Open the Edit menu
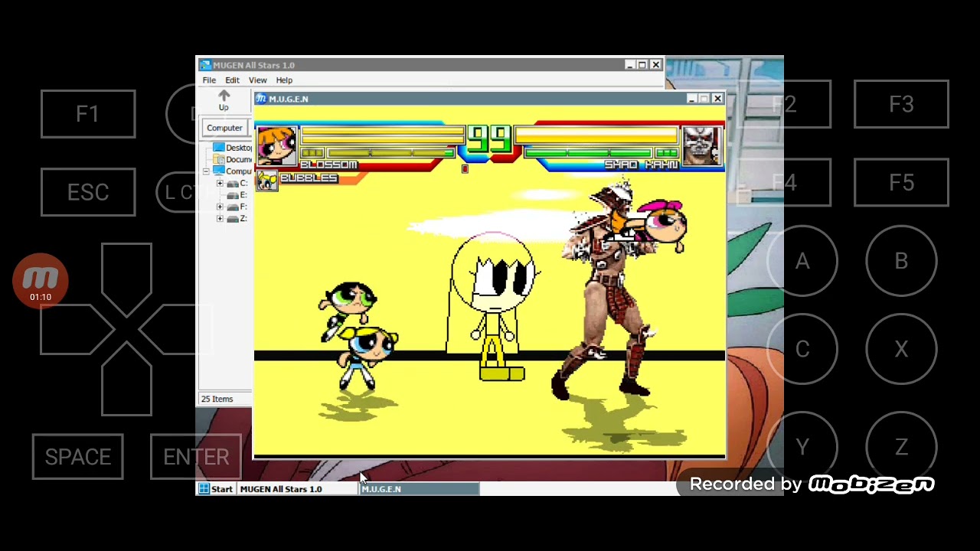This screenshot has height=551, width=980. click(232, 80)
